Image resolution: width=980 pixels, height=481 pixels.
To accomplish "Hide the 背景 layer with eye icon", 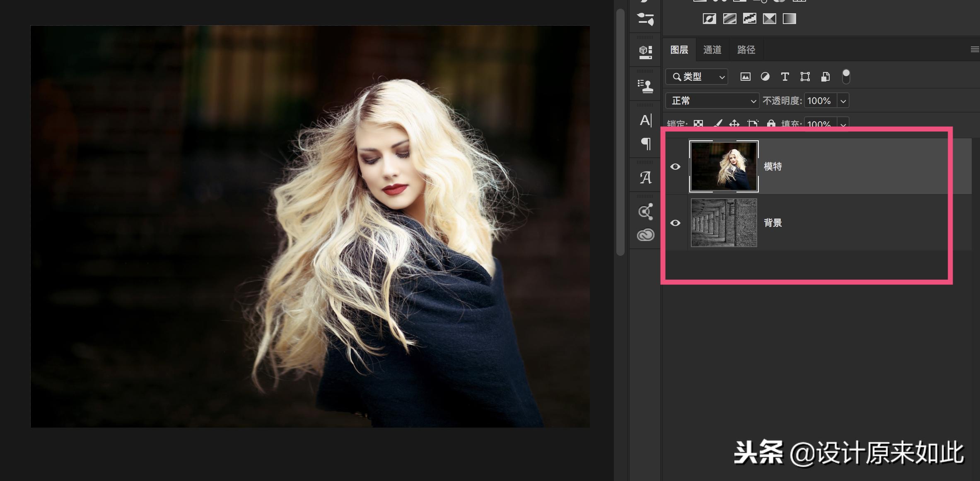I will [675, 223].
